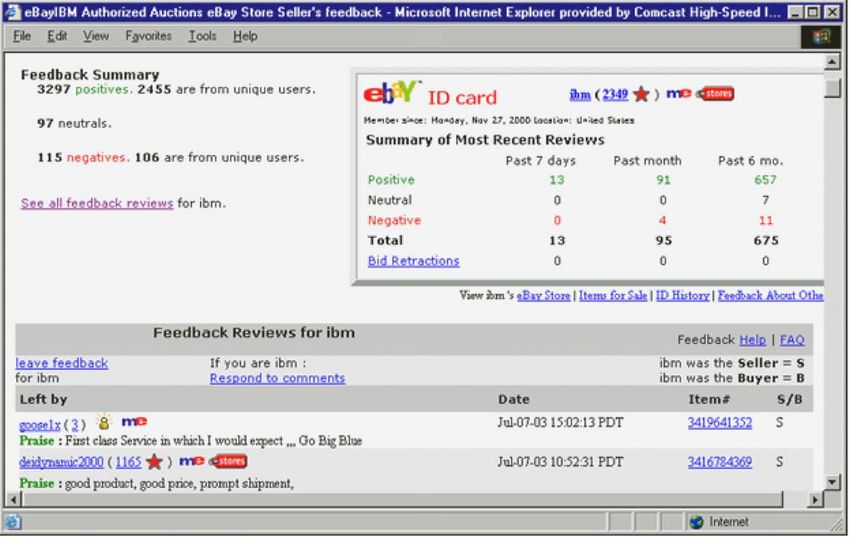The height and width of the screenshot is (538, 850).
Task: Open the Bid Retractions link
Action: [414, 261]
